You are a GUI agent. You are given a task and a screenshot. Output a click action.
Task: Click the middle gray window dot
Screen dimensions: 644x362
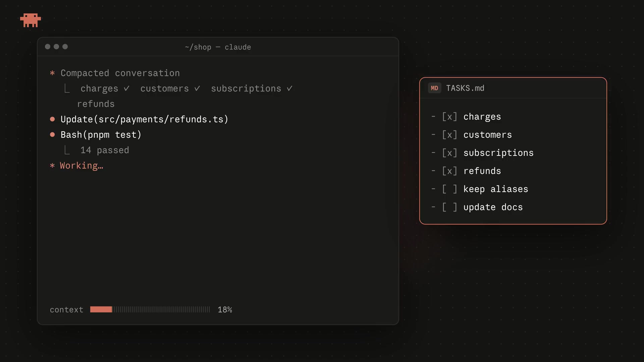[56, 47]
